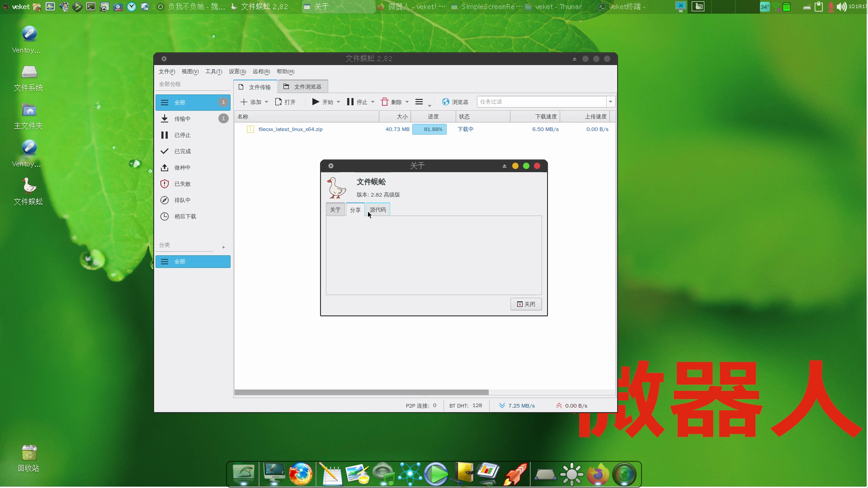Screen dimensions: 868x488
Task: Select the Failed (已失败) shield item
Action: point(182,184)
